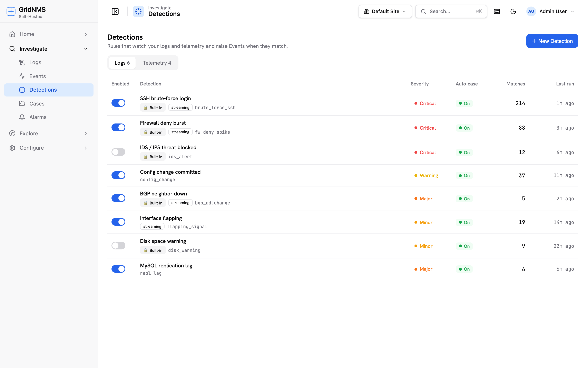
Task: Click the Logs sidebar icon
Action: (x=22, y=63)
